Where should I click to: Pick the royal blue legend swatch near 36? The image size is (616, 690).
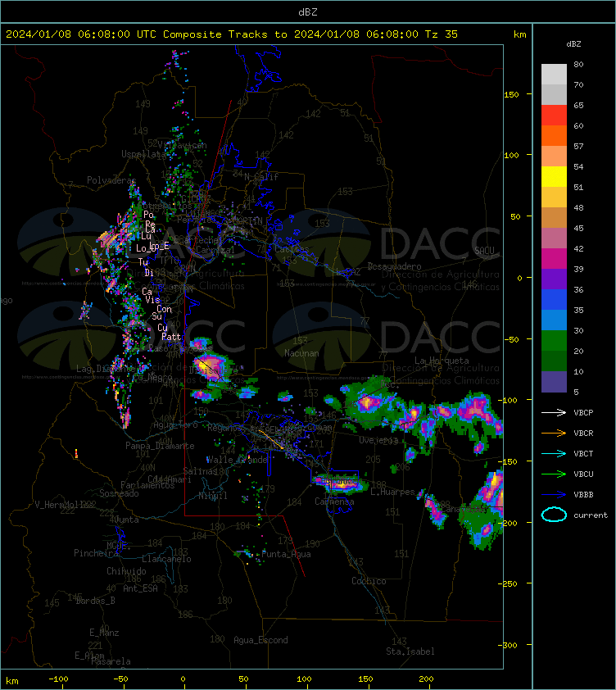pos(554,300)
